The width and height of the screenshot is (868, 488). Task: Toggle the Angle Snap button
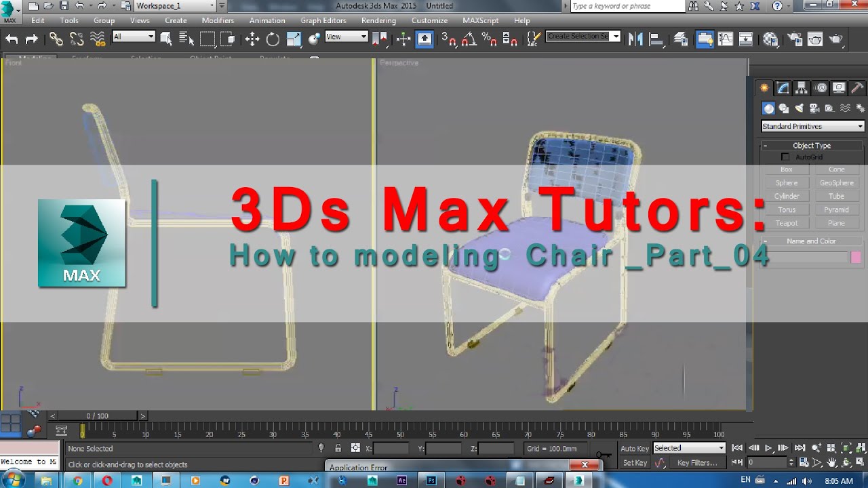point(469,39)
